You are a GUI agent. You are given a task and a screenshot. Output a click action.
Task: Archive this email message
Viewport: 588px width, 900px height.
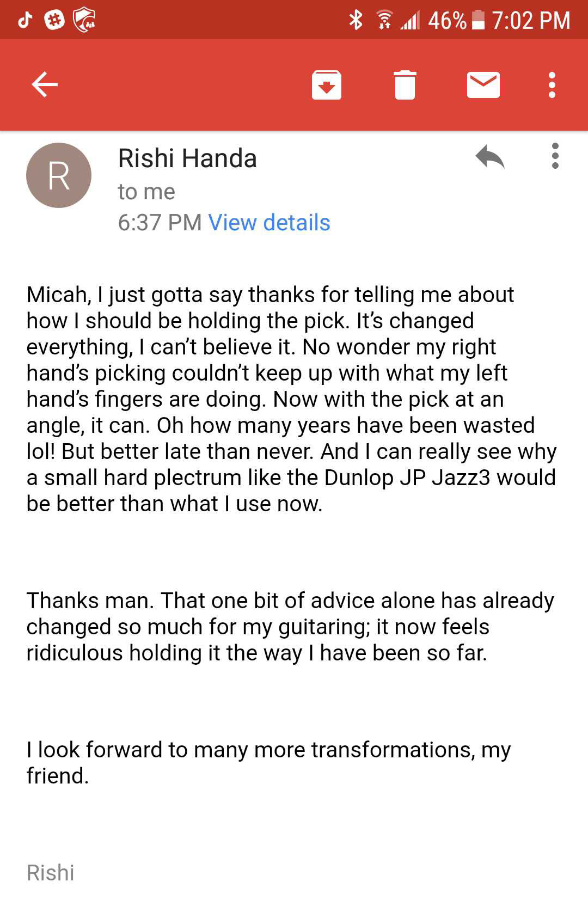point(326,85)
